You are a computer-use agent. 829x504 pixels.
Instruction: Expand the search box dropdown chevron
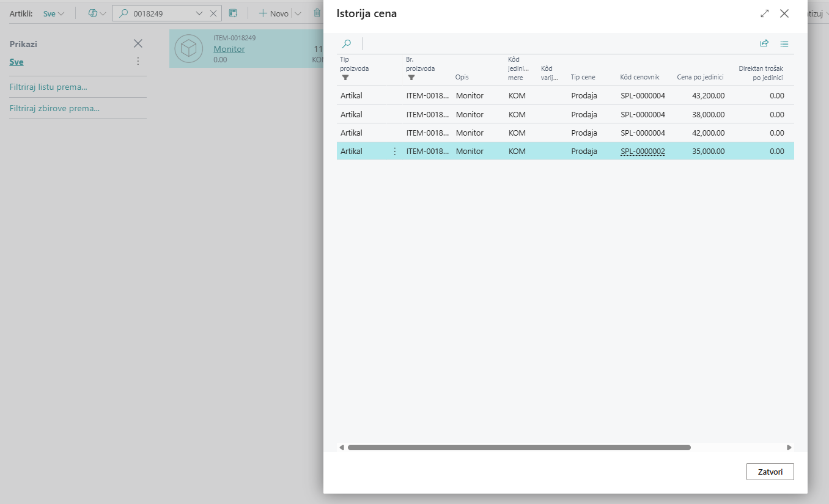pyautogui.click(x=199, y=13)
